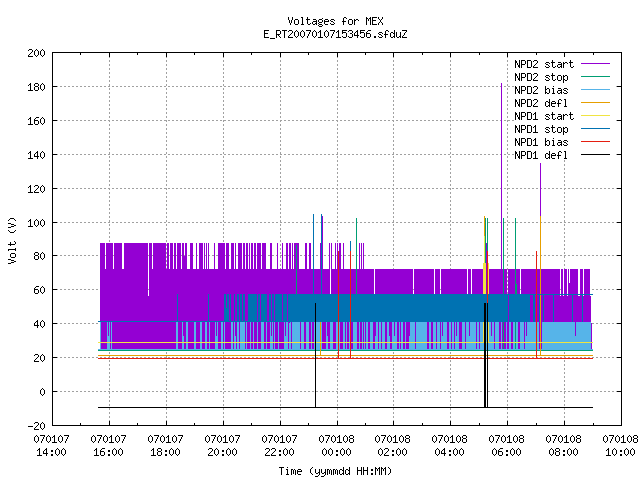
Task: Click the y-axis tick value 160
Action: [36, 121]
